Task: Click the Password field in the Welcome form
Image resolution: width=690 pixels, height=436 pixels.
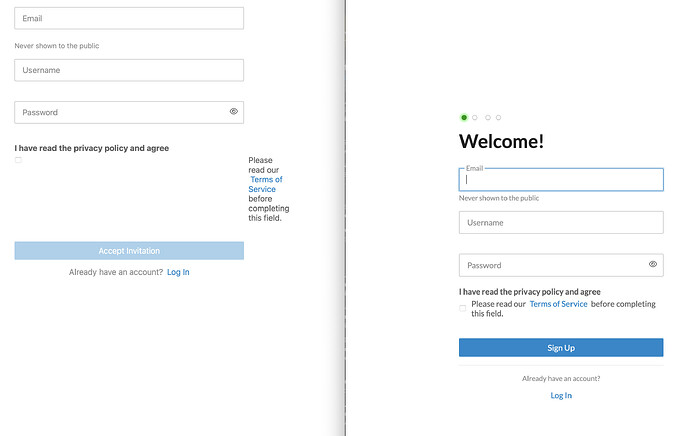Action: [x=561, y=265]
